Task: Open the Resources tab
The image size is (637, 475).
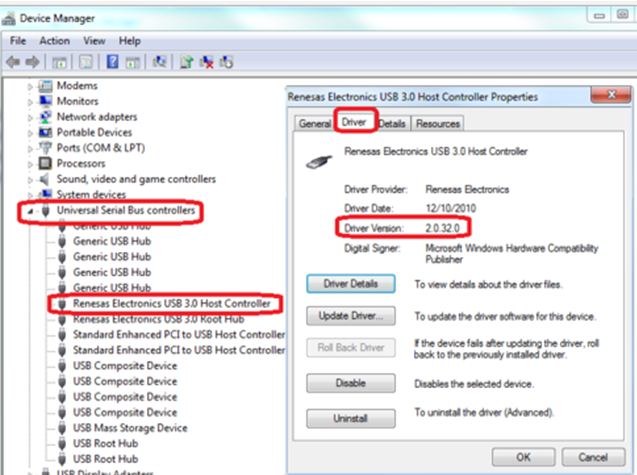Action: pyautogui.click(x=438, y=124)
